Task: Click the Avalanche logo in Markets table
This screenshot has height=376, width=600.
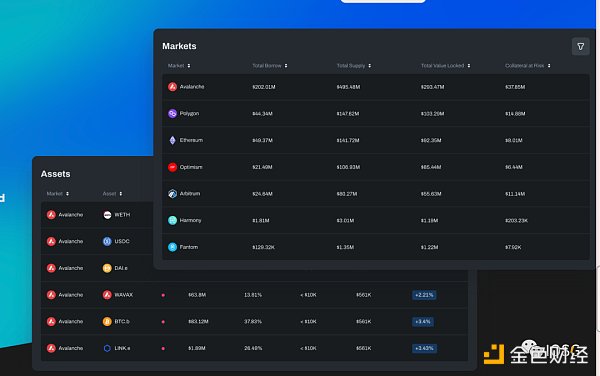Action: tap(172, 87)
